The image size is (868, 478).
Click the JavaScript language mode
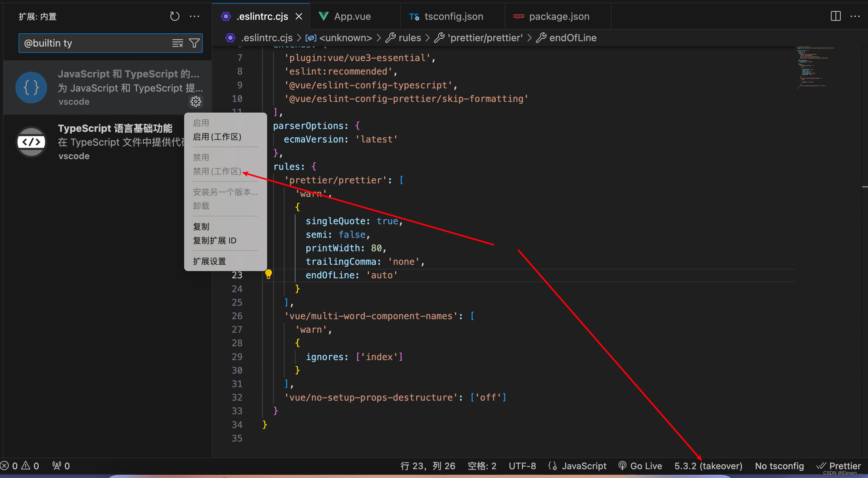pos(584,466)
